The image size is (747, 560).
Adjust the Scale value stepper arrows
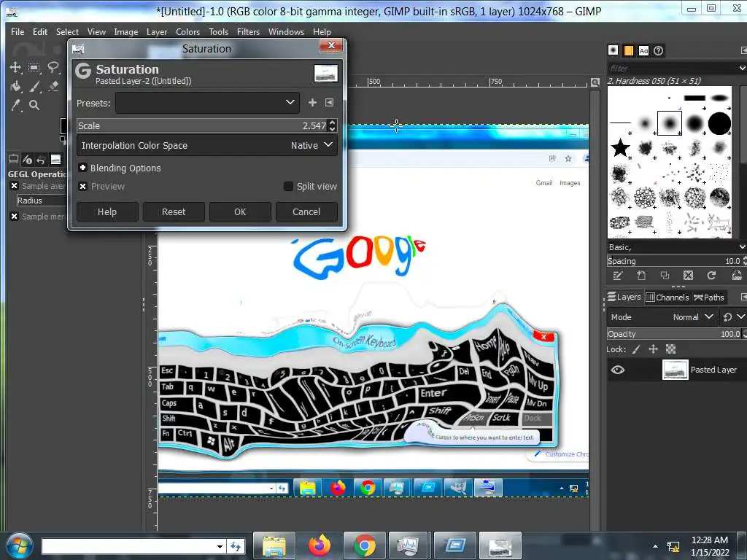[x=333, y=125]
